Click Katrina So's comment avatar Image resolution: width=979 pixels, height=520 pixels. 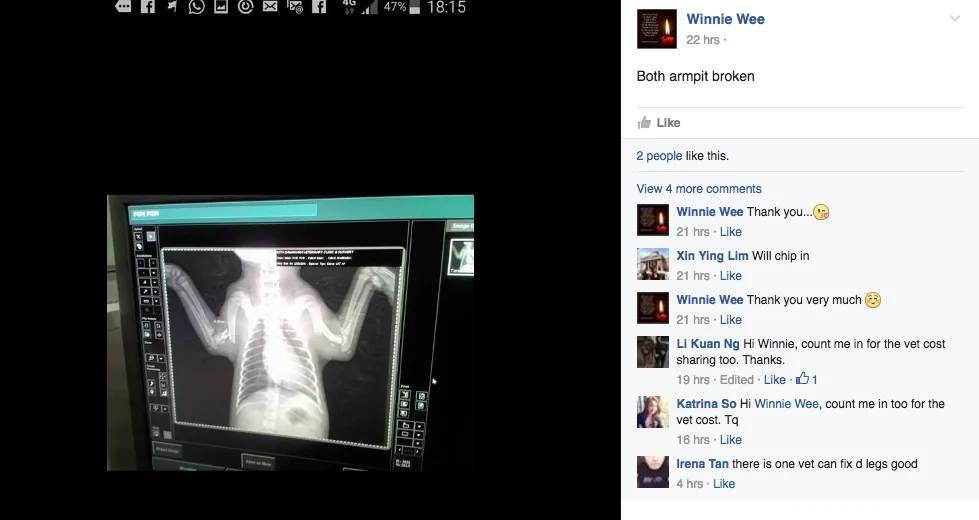tap(652, 412)
